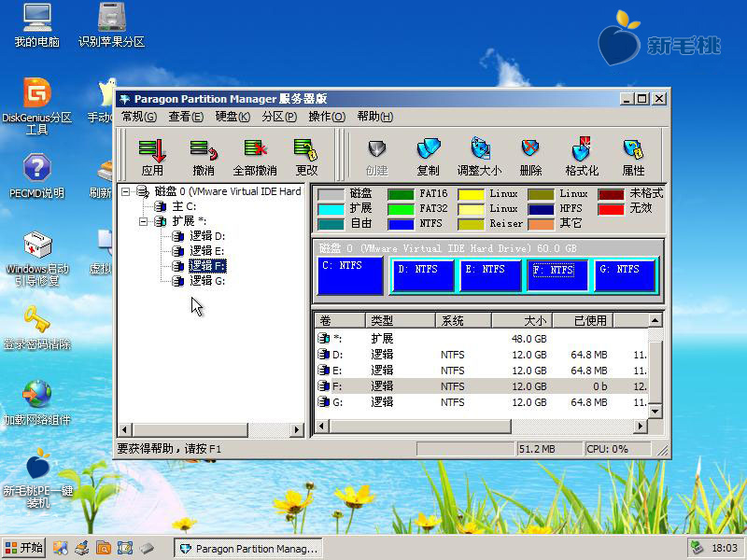Collapse the 扩展 *: tree node
Image resolution: width=747 pixels, height=560 pixels.
pos(143,221)
